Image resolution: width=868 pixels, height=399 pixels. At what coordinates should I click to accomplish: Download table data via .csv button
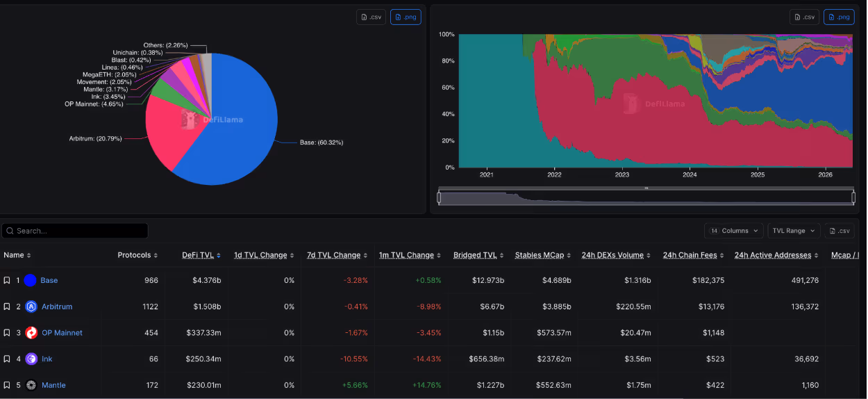pyautogui.click(x=840, y=231)
